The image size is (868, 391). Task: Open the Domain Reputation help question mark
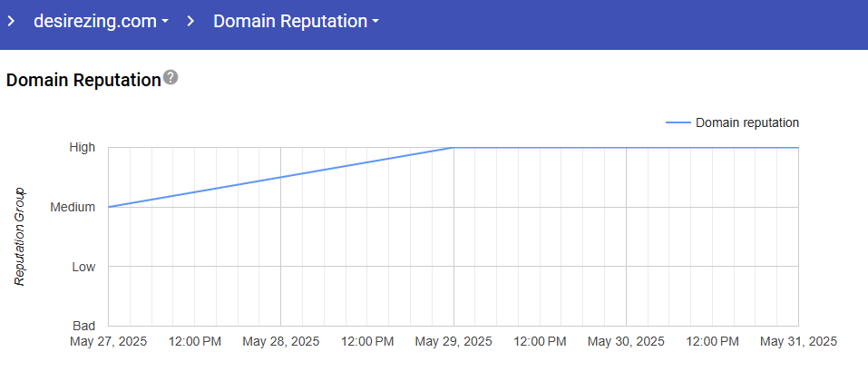(171, 78)
